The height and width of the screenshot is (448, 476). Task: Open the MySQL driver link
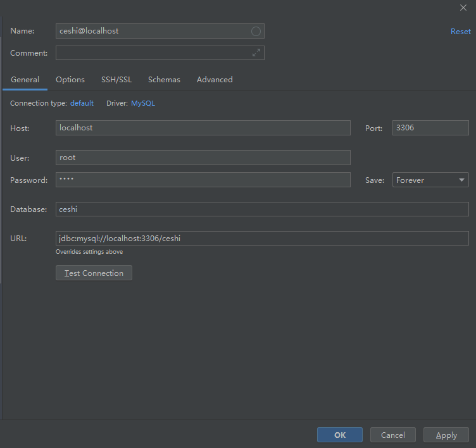[143, 103]
